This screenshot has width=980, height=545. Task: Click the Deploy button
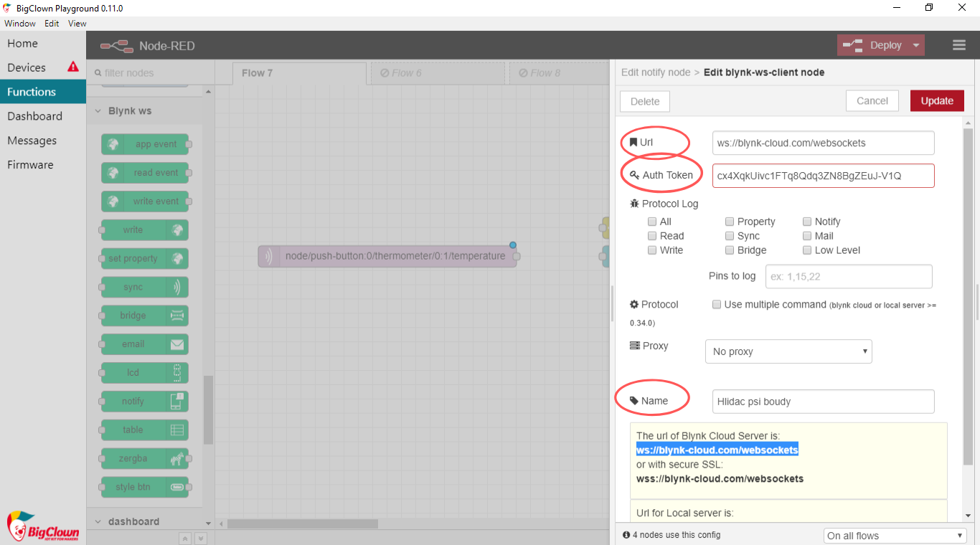(x=873, y=45)
